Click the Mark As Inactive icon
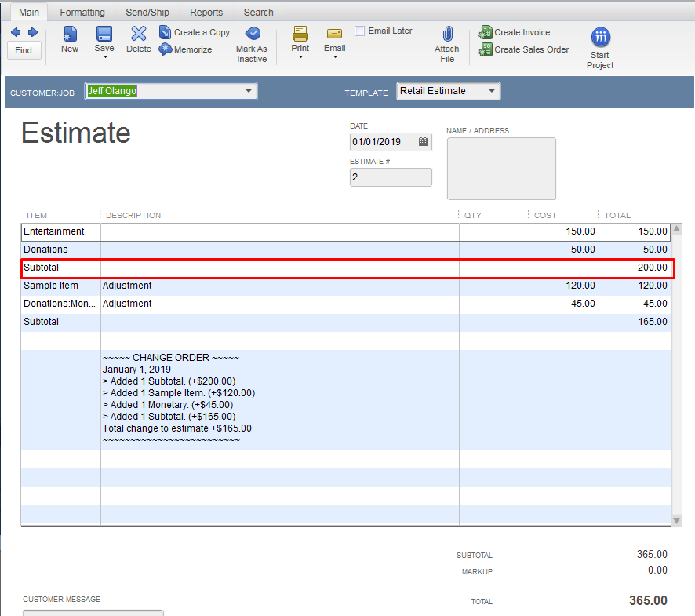 [x=252, y=34]
